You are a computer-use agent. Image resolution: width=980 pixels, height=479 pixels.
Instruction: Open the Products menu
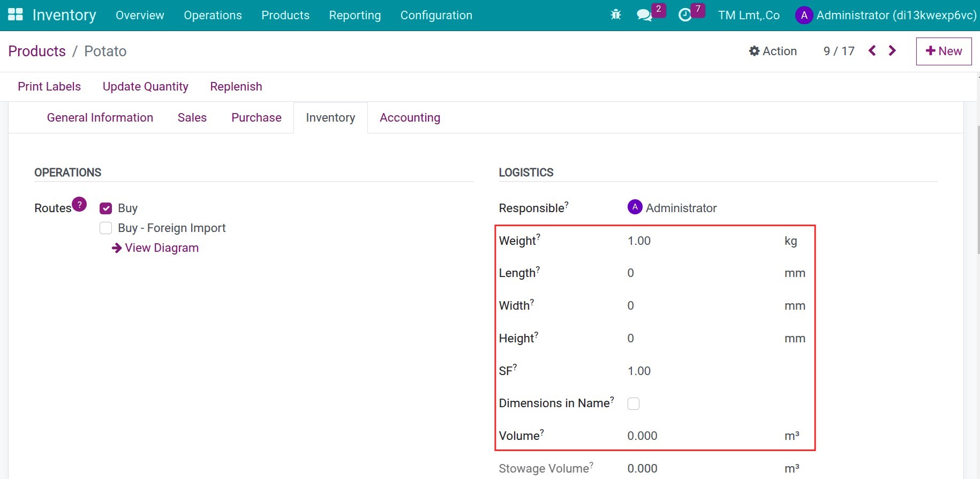[x=285, y=15]
